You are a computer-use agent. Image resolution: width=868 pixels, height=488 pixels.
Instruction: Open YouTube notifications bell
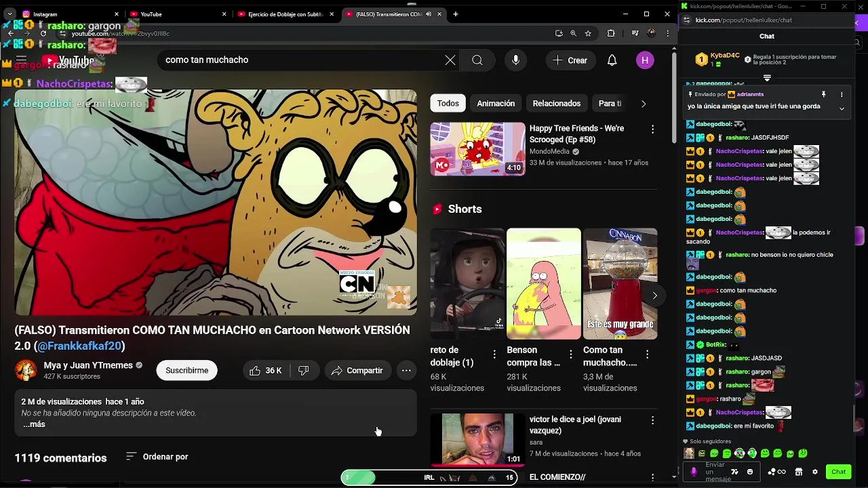click(x=612, y=60)
